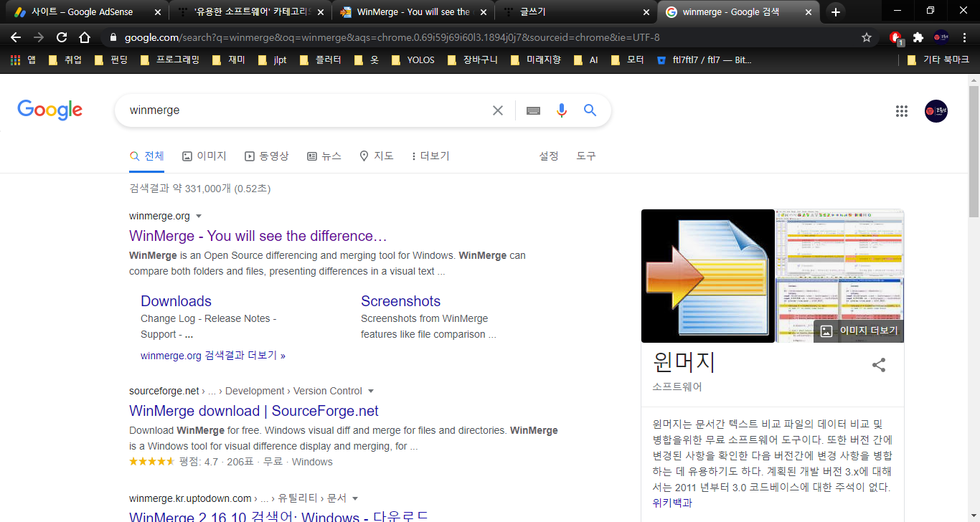The width and height of the screenshot is (980, 522).
Task: Switch to the 뉴스 search tab
Action: pyautogui.click(x=324, y=156)
